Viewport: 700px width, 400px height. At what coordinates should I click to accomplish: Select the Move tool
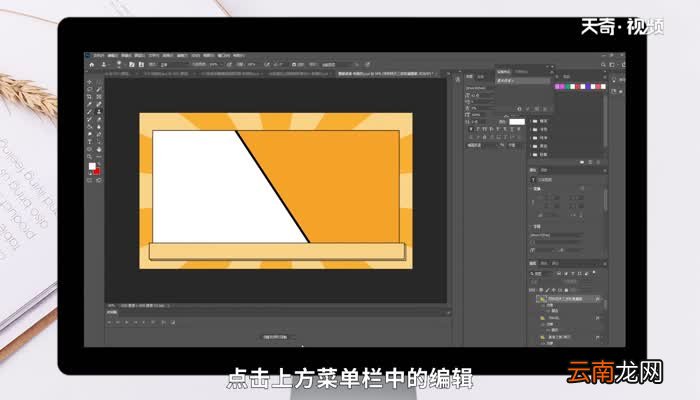(90, 82)
